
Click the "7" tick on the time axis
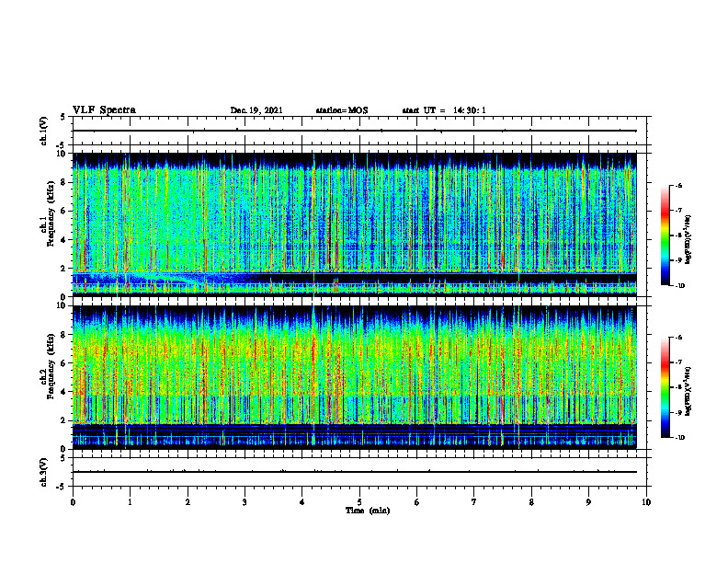[x=474, y=502]
